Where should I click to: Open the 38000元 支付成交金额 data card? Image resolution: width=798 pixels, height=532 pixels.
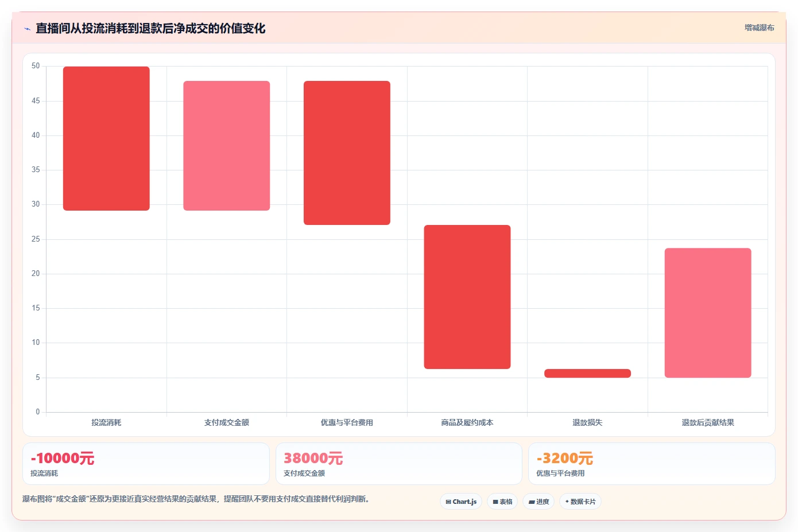pyautogui.click(x=399, y=464)
